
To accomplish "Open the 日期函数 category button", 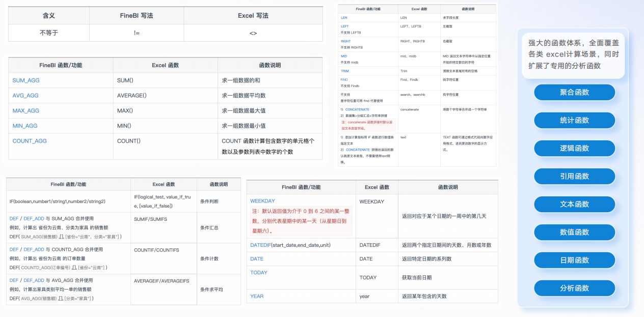I will tap(574, 260).
